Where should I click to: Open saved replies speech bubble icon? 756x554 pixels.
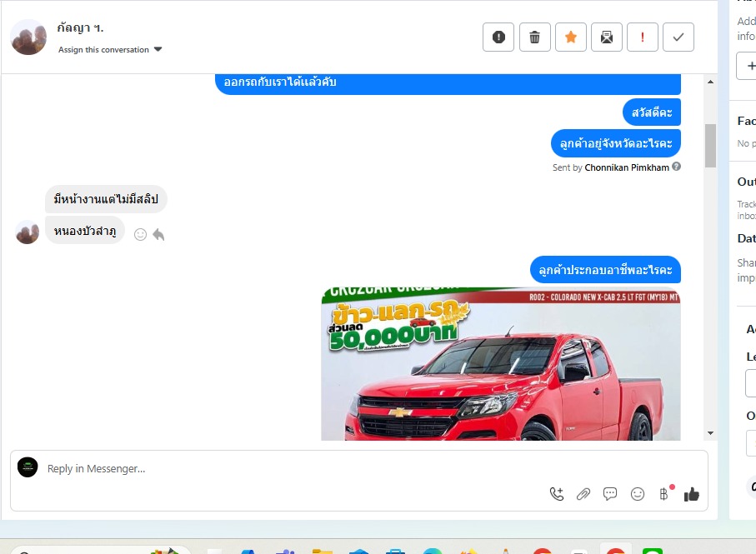(610, 494)
